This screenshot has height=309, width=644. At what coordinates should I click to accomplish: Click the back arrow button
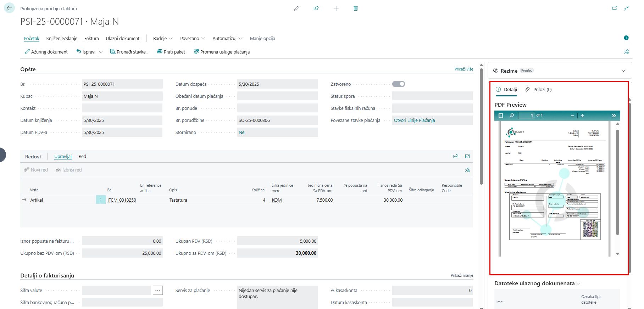[9, 8]
